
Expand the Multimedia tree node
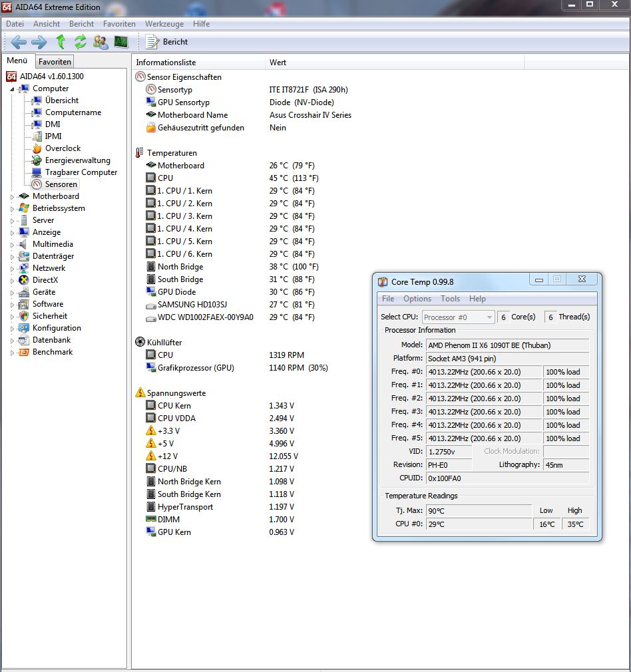point(12,245)
